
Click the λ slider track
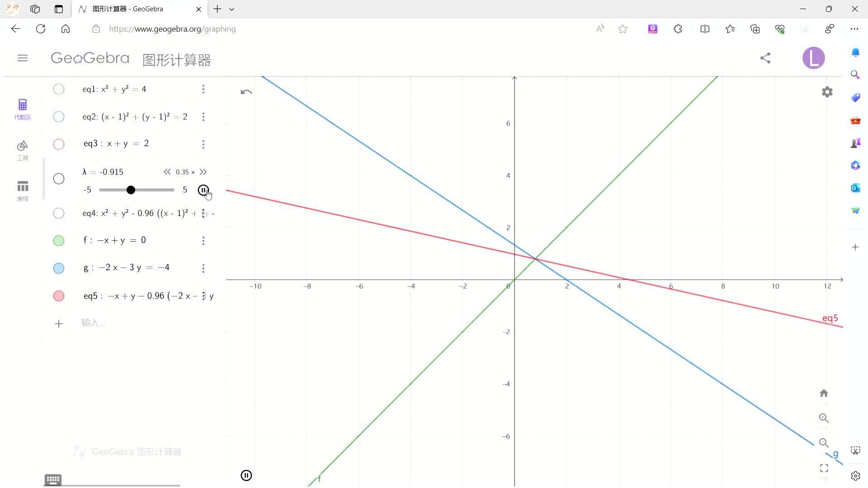[154, 190]
